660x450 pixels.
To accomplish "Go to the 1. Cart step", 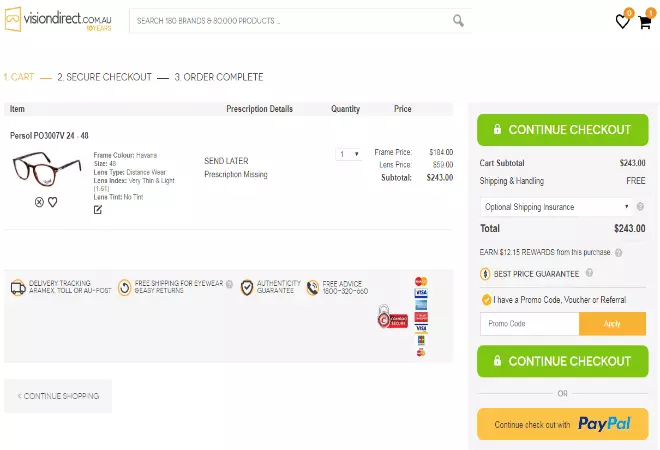I will [x=19, y=77].
